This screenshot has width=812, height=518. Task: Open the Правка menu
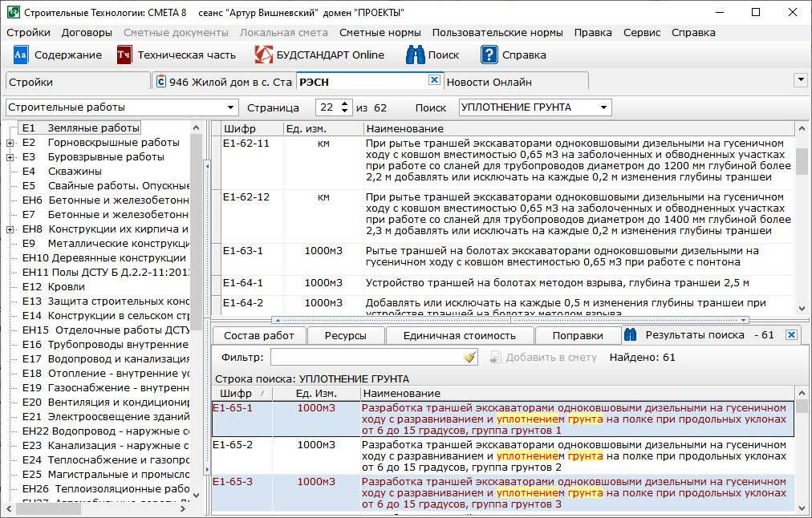[593, 33]
